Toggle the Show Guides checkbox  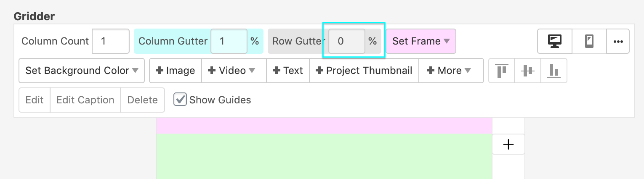[180, 100]
